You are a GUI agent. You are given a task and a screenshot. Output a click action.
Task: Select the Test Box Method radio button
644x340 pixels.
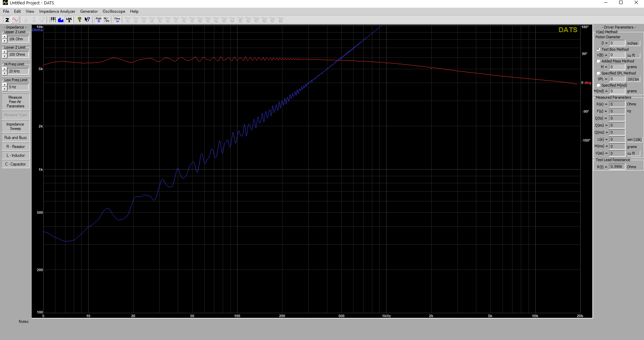pos(598,49)
